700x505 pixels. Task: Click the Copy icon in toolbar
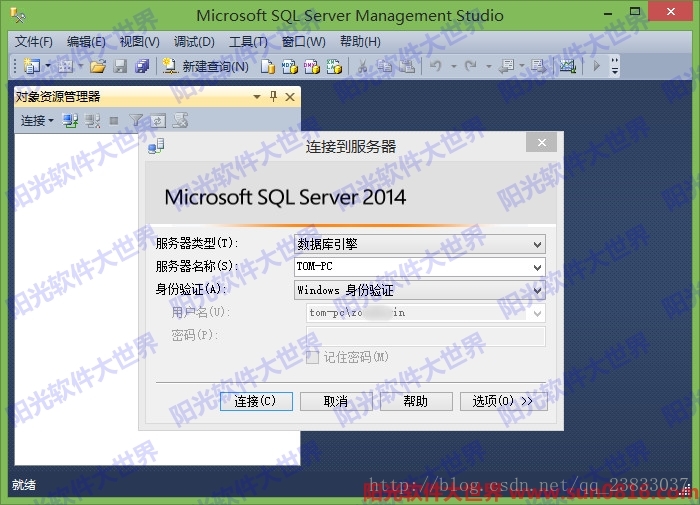click(x=384, y=67)
